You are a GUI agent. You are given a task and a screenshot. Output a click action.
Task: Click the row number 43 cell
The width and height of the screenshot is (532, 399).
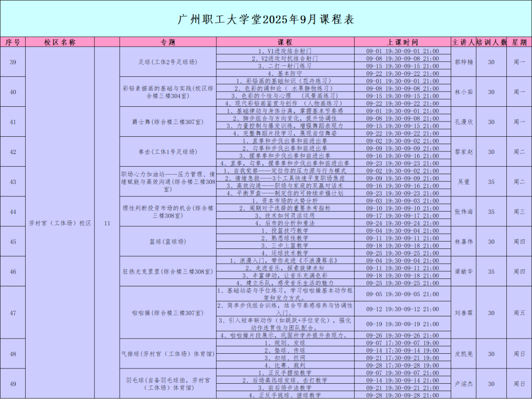13,182
